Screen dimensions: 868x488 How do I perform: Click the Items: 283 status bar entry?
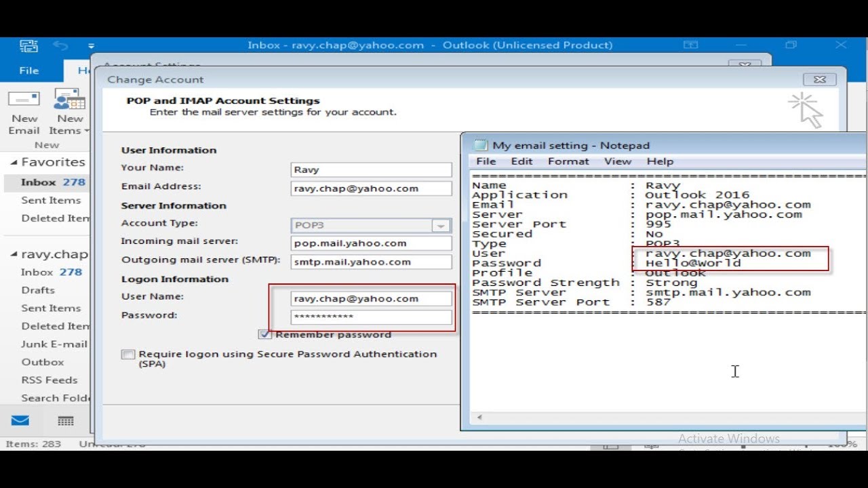pos(33,444)
